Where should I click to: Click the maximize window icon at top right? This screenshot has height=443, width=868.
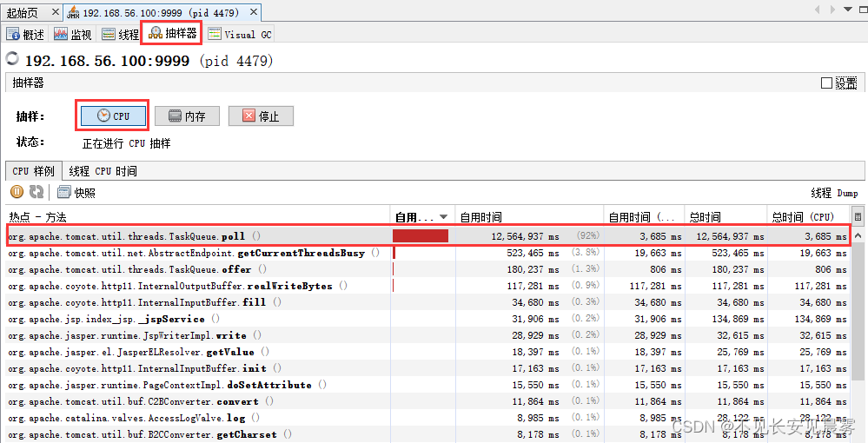861,10
